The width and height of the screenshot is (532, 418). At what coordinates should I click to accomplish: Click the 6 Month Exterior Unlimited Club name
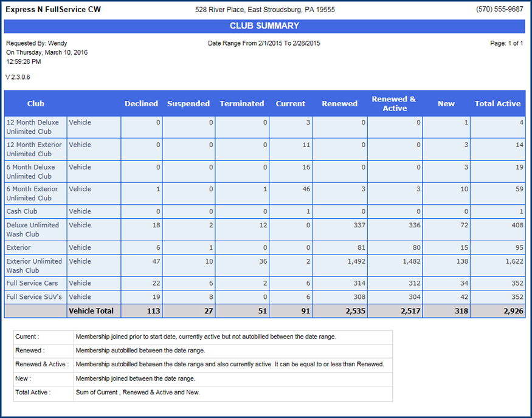pos(33,194)
